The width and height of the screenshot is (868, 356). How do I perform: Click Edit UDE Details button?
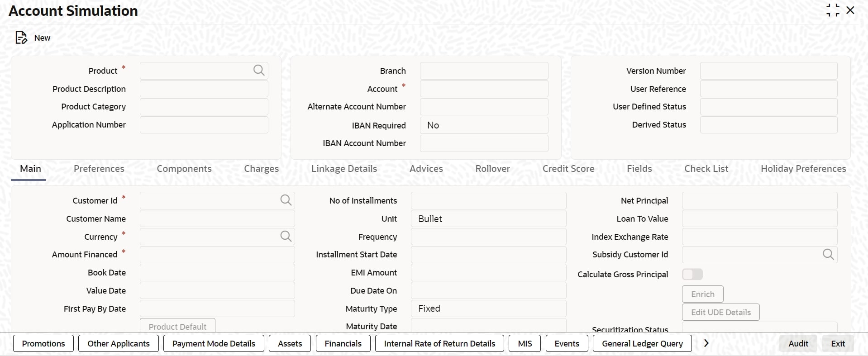(721, 312)
